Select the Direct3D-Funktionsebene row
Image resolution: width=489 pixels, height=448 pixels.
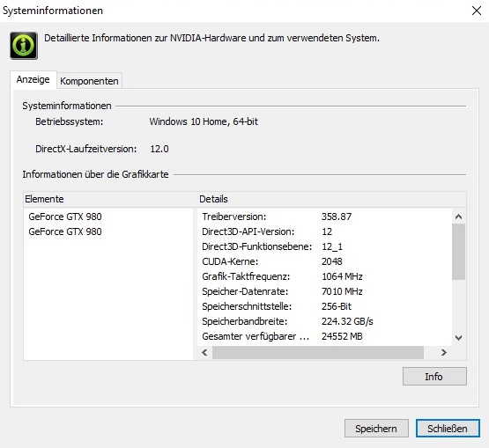point(324,246)
